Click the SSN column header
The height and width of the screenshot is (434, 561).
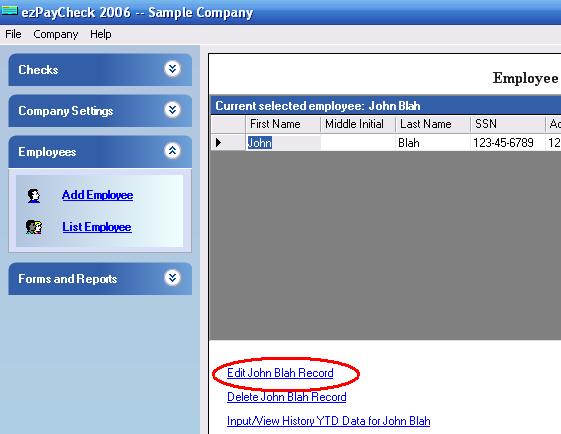pos(508,124)
